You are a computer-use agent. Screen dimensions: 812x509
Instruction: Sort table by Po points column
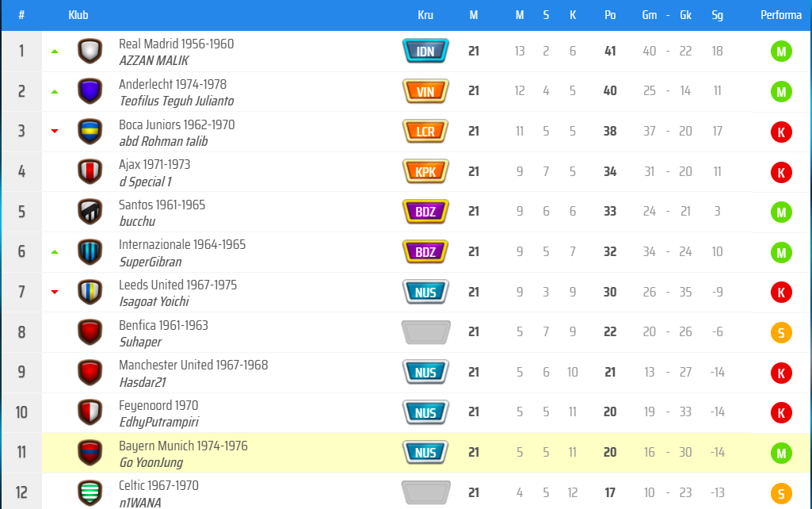coord(610,15)
